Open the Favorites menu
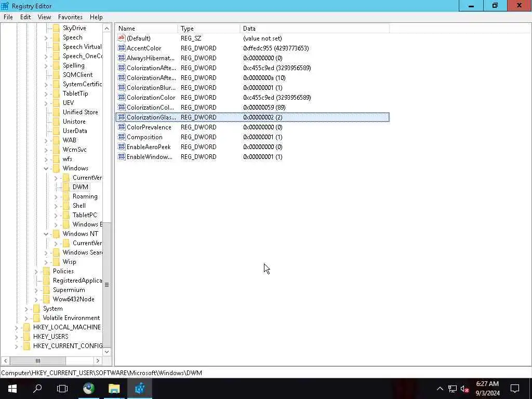This screenshot has height=399, width=532. [70, 17]
